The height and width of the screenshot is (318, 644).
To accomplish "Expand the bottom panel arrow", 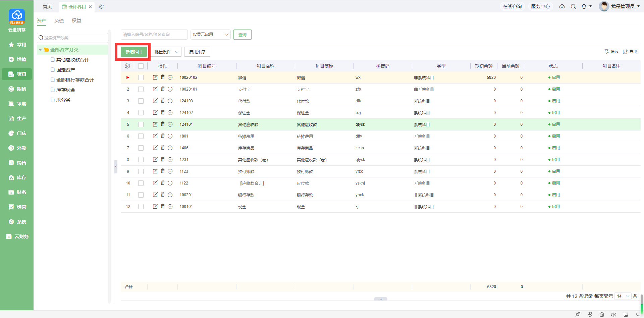I will coord(381,299).
